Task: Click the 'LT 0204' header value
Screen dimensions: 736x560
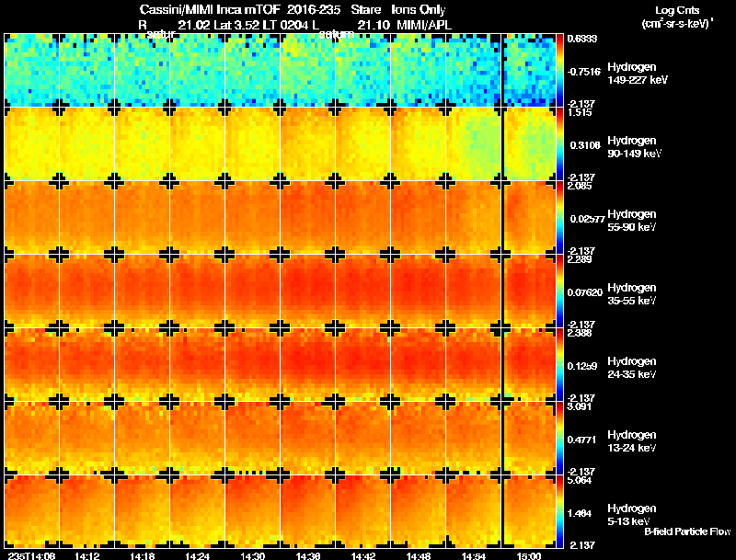Action: pos(286,25)
